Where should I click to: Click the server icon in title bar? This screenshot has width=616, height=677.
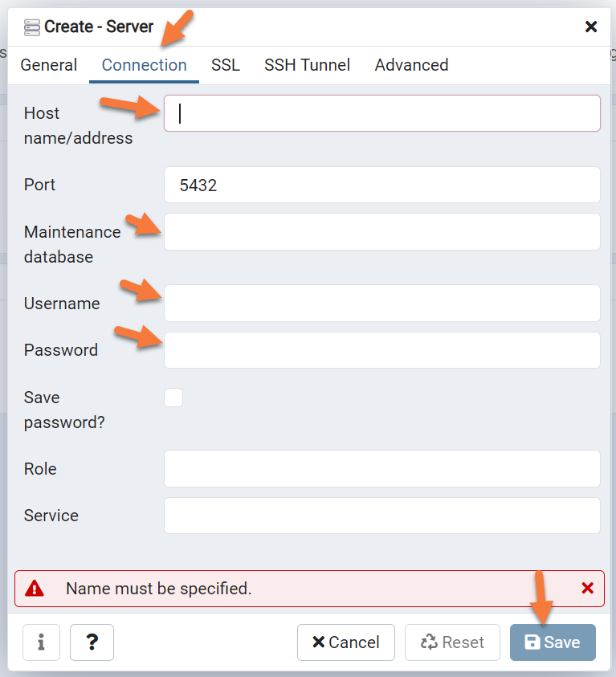(32, 27)
